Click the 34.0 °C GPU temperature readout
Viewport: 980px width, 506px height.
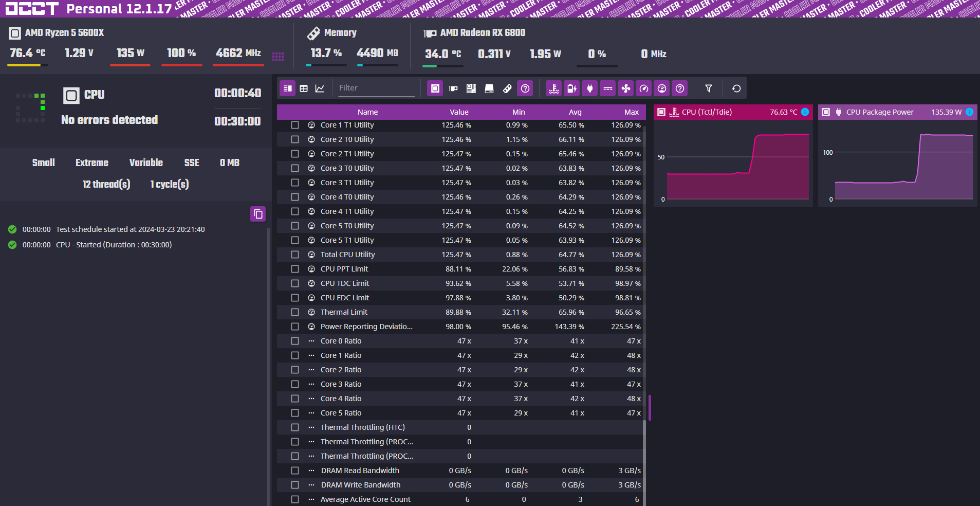443,54
